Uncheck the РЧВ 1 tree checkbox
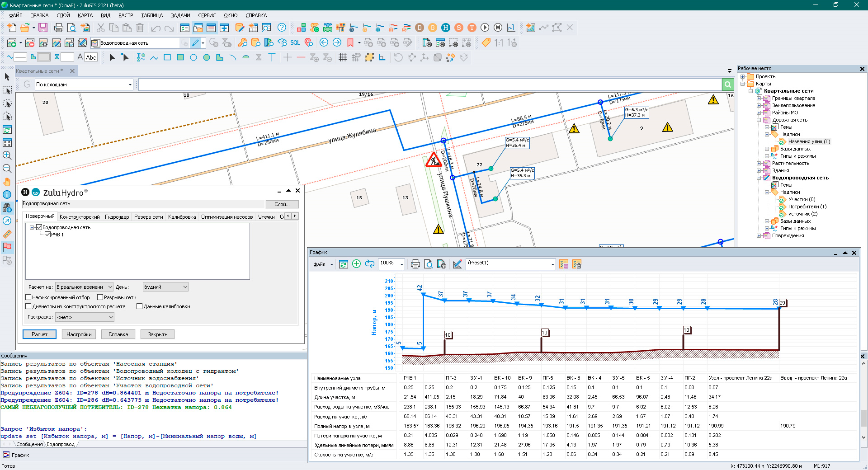The image size is (868, 470). click(x=47, y=235)
